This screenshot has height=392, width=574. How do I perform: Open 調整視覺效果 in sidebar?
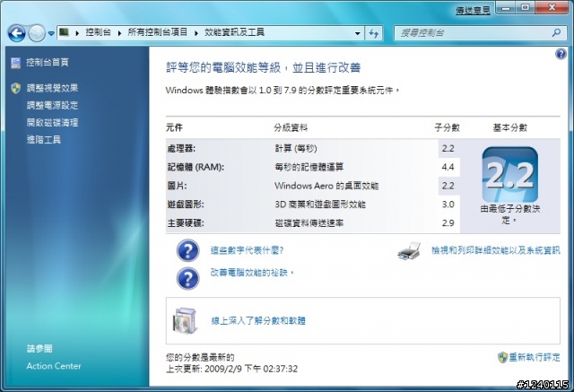52,88
